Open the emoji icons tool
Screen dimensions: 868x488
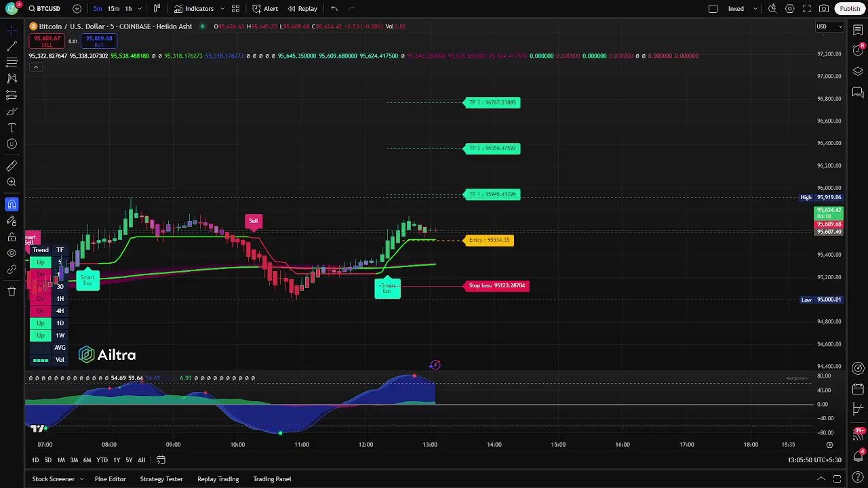(12, 144)
